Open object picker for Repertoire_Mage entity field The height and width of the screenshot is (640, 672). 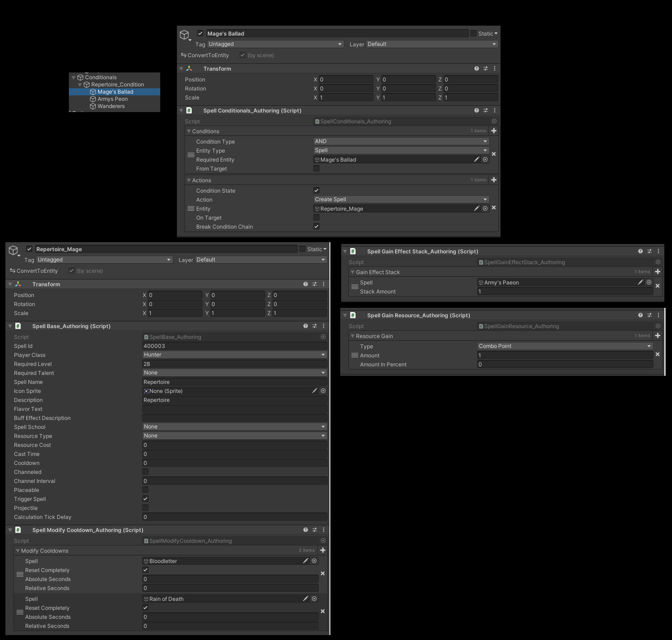485,209
